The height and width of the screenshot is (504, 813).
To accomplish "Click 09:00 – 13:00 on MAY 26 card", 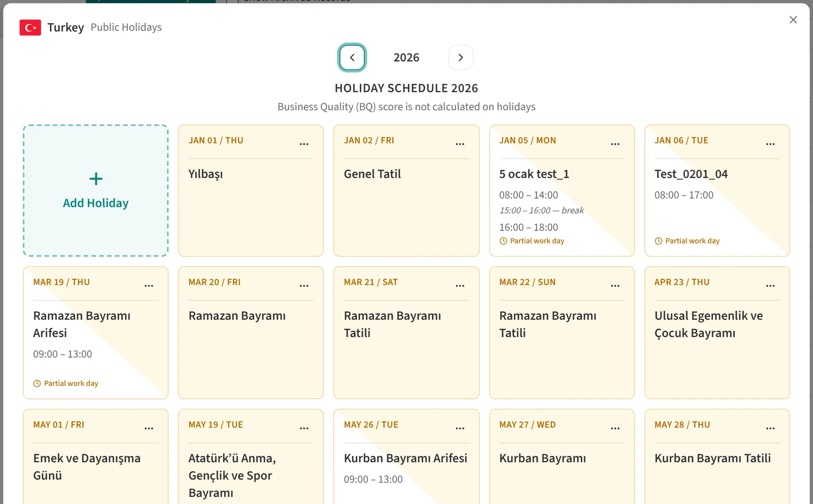I will (373, 480).
